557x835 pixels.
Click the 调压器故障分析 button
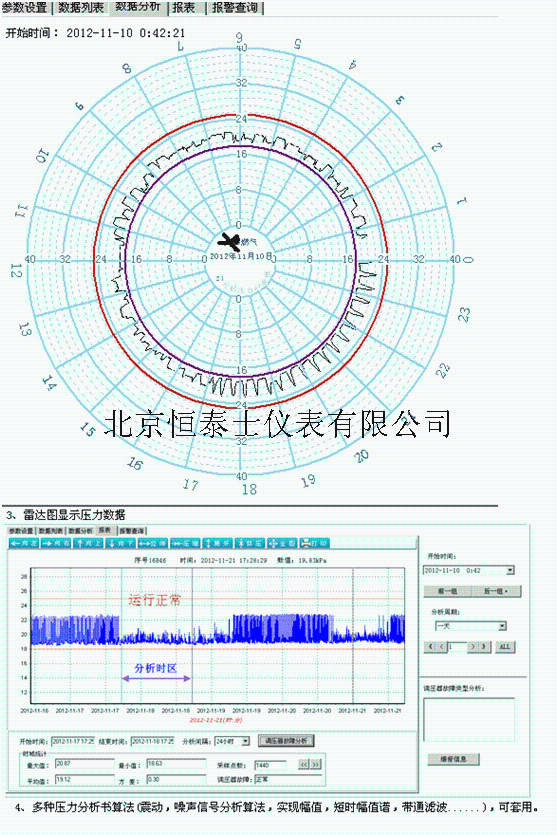286,741
